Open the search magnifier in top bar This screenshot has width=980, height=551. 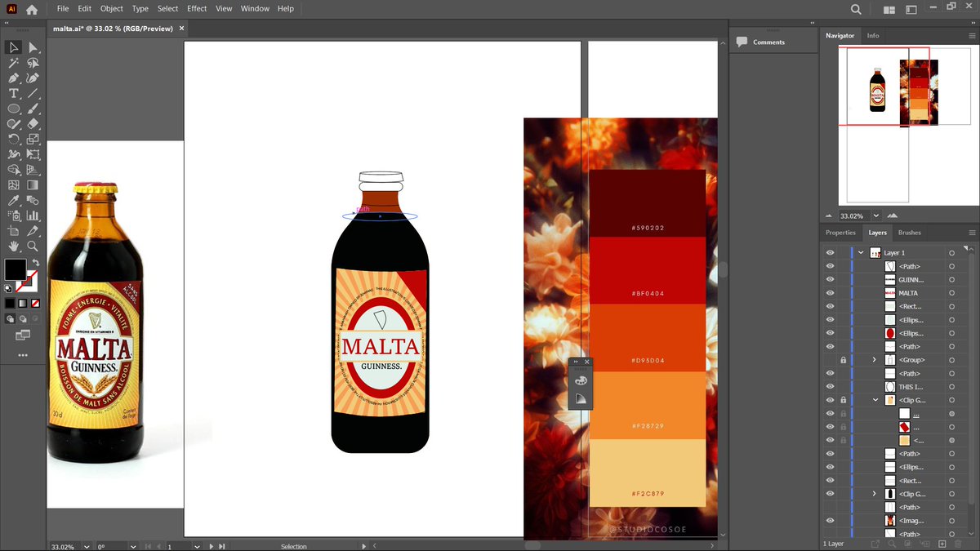coord(856,10)
